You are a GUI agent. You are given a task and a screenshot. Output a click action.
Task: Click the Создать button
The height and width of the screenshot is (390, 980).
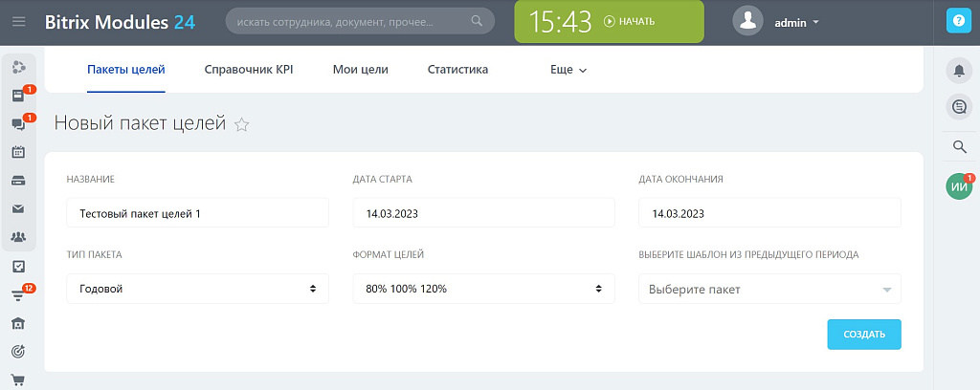tap(863, 335)
